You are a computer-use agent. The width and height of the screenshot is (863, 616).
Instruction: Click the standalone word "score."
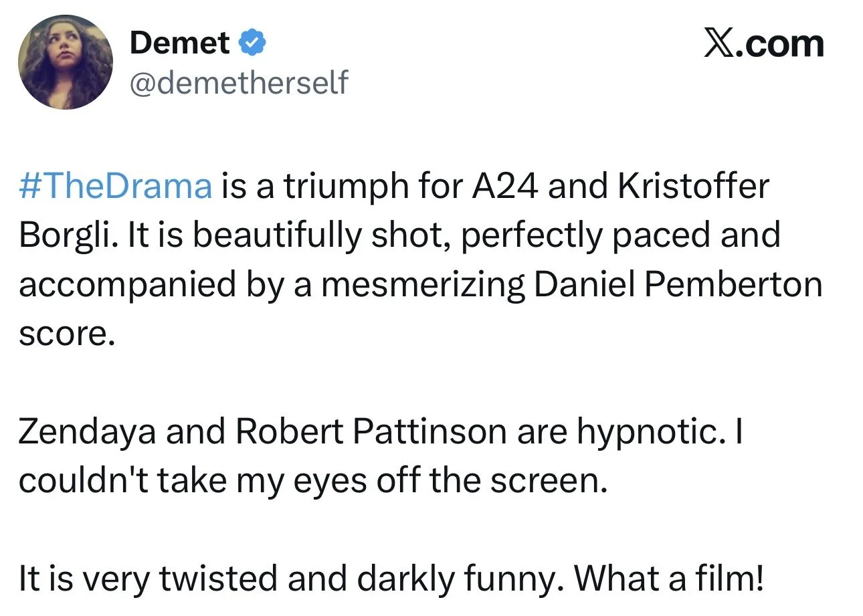click(63, 334)
